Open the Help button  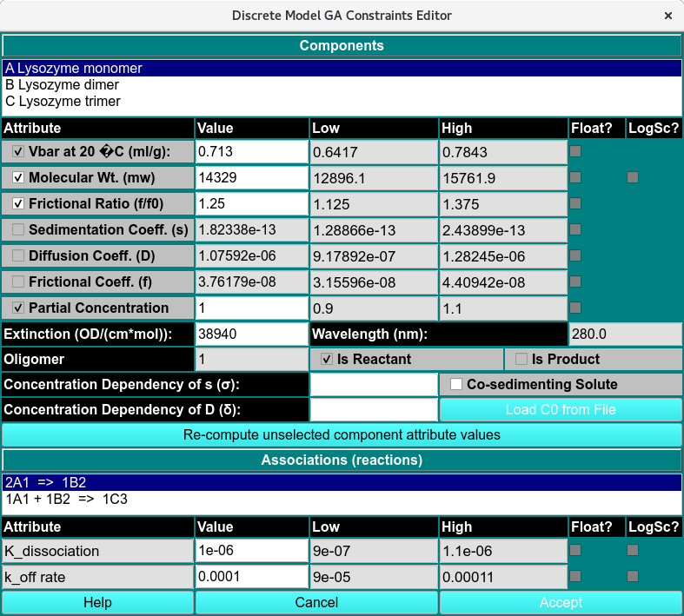97,602
